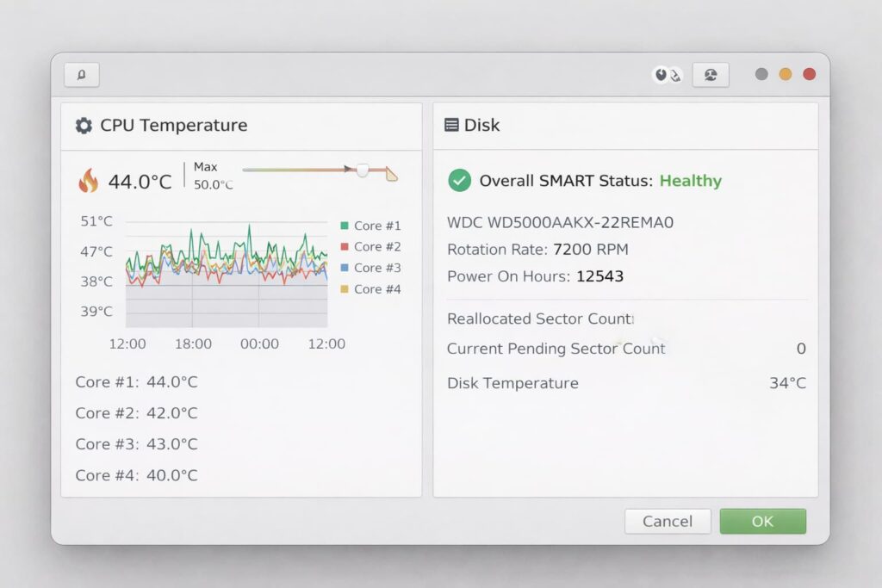Screen dimensions: 882x588
Task: Click the green SMART status checkmark icon
Action: [x=460, y=181]
